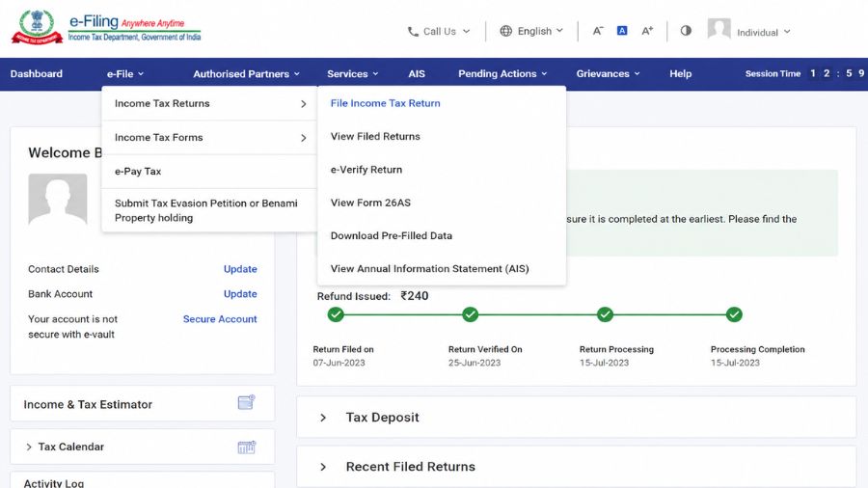Open the English language dropdown

531,31
